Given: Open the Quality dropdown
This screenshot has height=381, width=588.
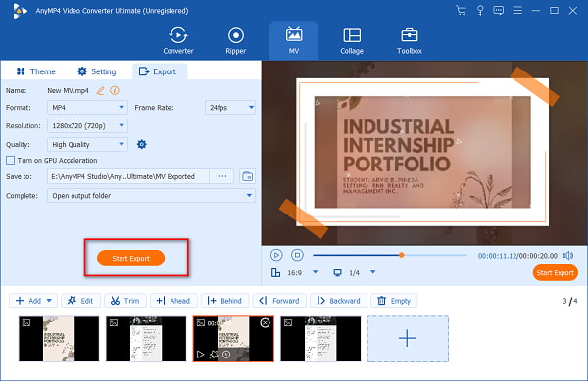Looking at the screenshot, I should (87, 144).
